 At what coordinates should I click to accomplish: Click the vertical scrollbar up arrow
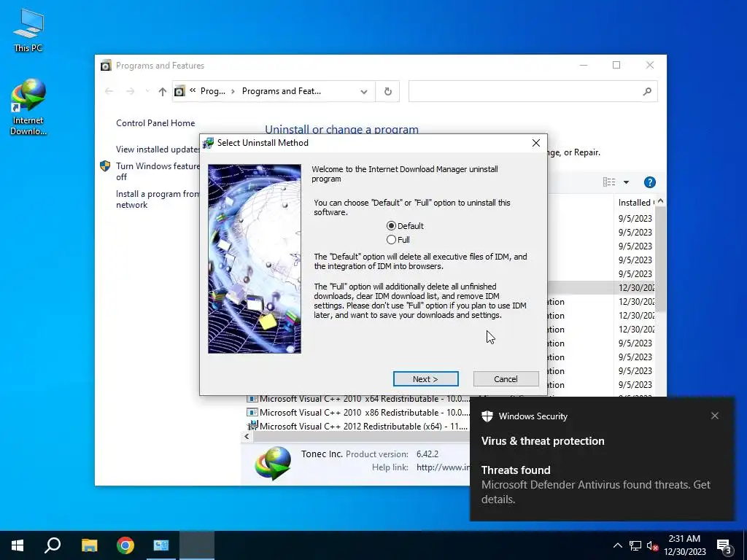coord(660,201)
